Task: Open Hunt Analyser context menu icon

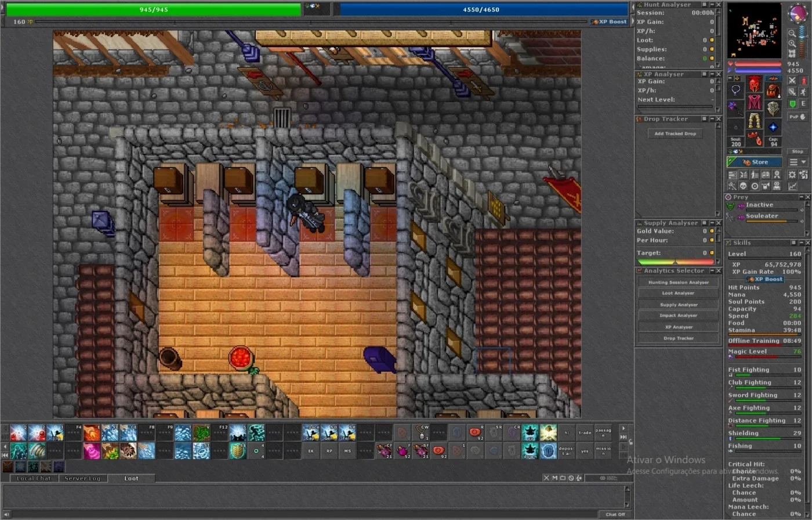Action: click(x=704, y=5)
